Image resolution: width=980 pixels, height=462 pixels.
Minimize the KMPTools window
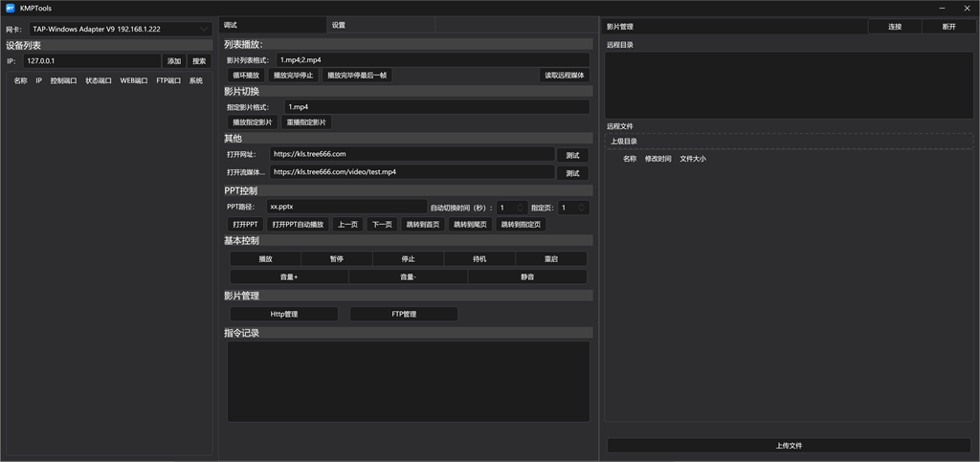[942, 8]
